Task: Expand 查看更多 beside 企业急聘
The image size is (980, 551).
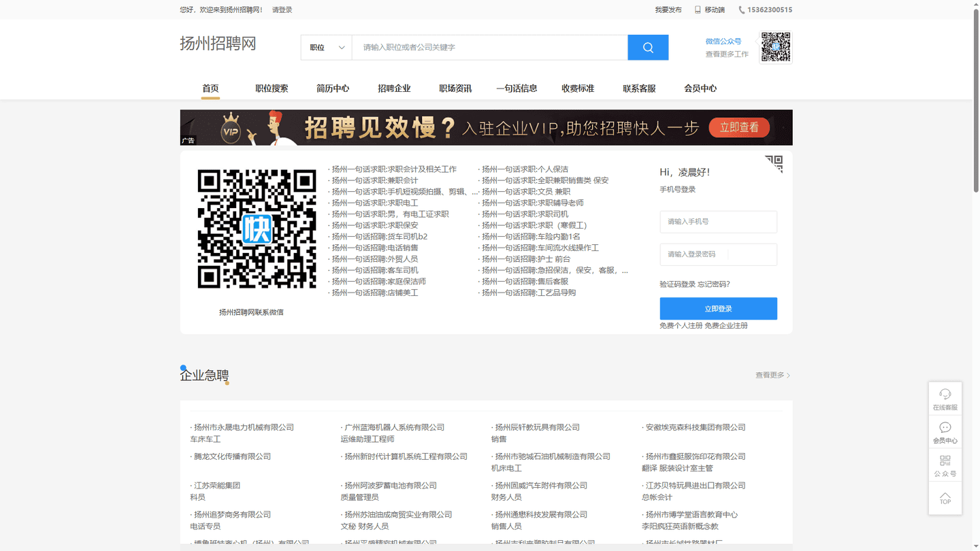Action: pos(772,375)
